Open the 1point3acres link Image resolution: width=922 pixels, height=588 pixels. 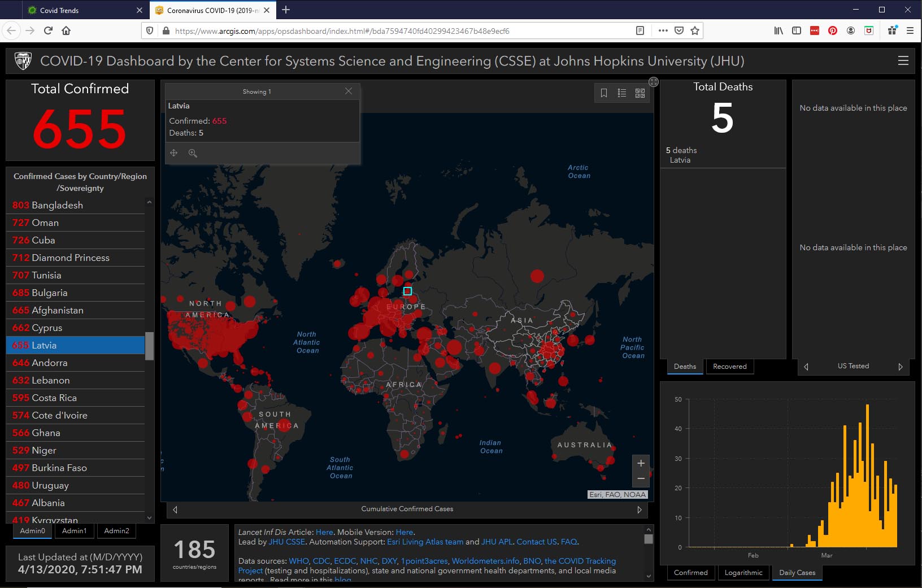424,561
